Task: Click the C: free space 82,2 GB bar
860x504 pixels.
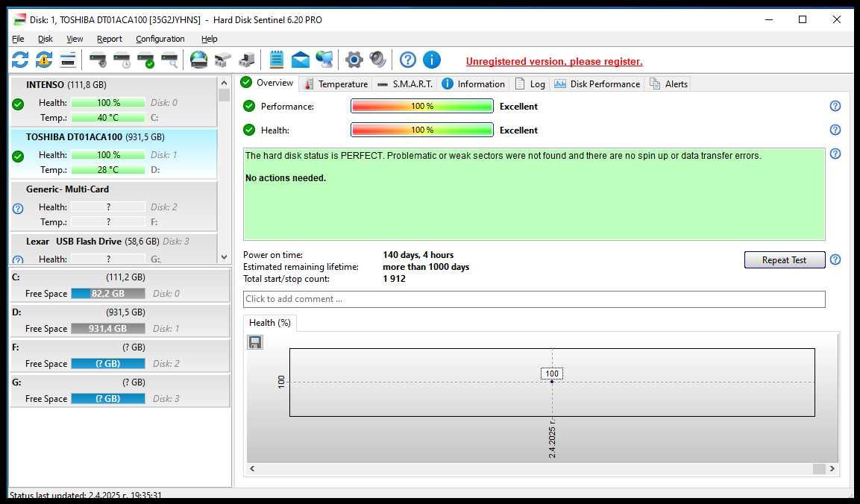Action: pyautogui.click(x=108, y=294)
